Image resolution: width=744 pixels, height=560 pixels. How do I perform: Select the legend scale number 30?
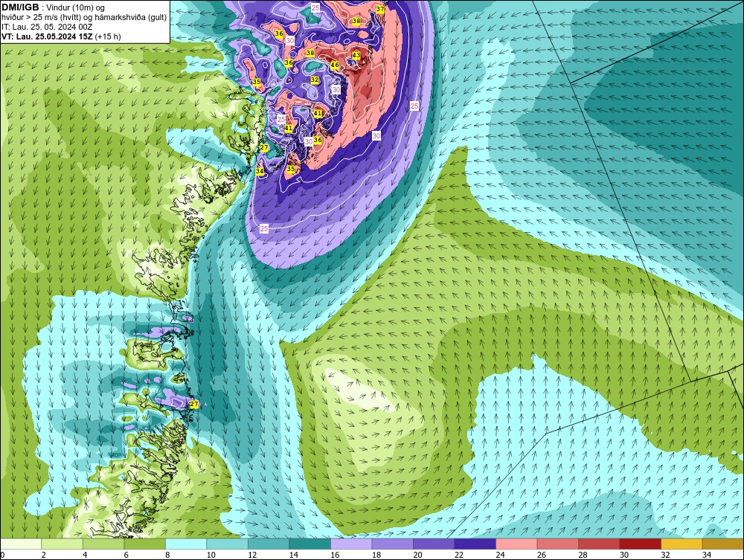point(624,555)
